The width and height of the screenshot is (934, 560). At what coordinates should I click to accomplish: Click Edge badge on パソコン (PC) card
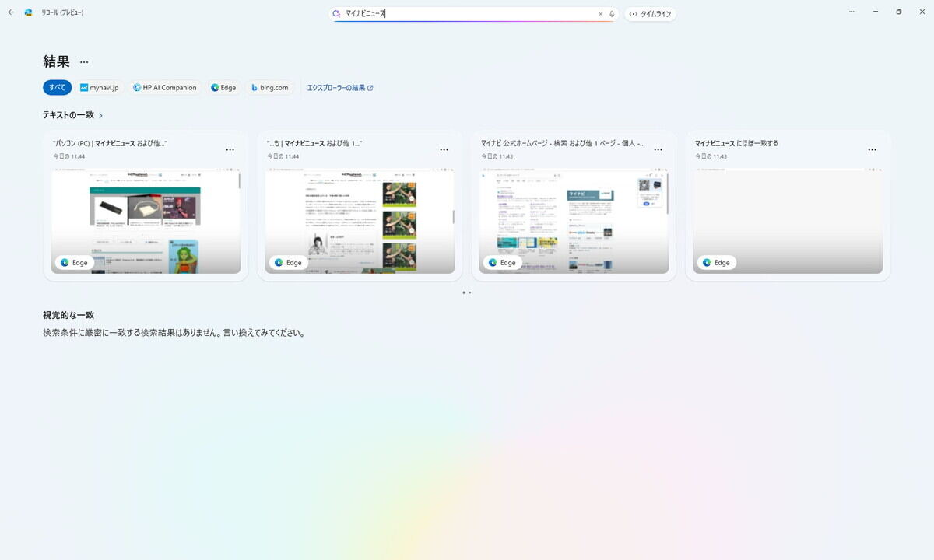click(75, 263)
